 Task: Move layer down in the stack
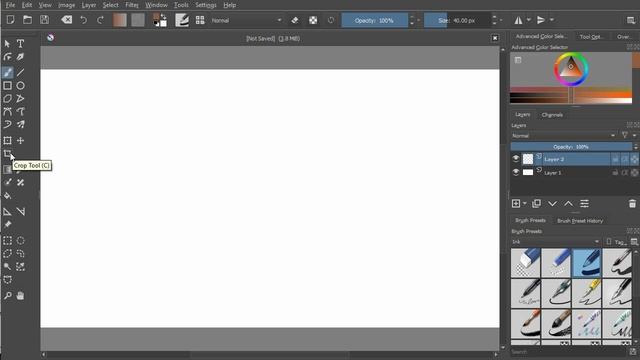point(552,203)
